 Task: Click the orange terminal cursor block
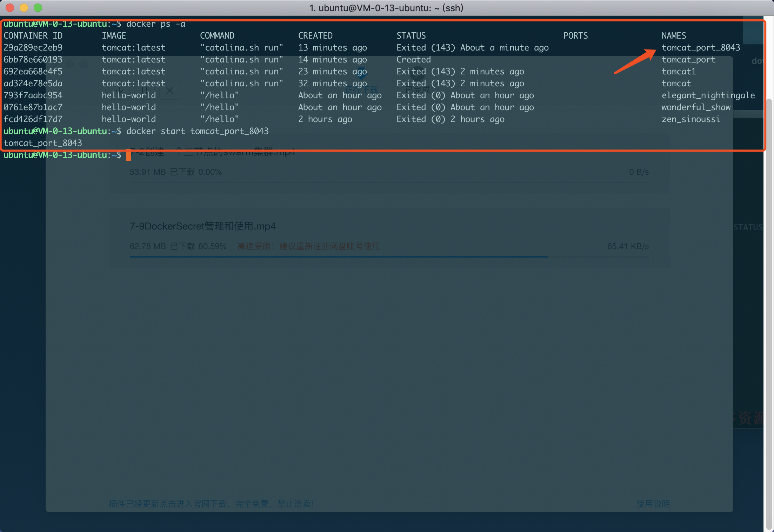[x=129, y=155]
